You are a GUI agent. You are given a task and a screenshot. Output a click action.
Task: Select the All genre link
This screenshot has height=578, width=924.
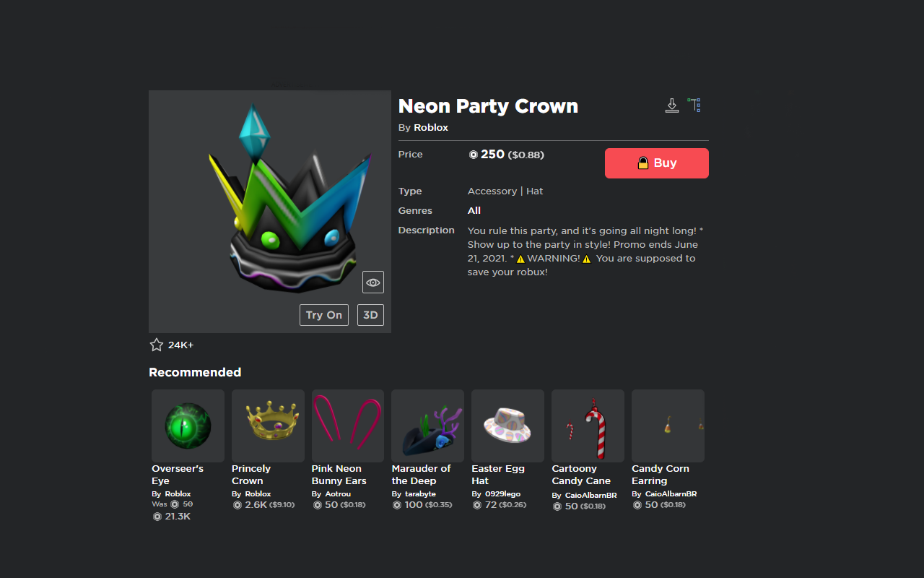point(474,210)
